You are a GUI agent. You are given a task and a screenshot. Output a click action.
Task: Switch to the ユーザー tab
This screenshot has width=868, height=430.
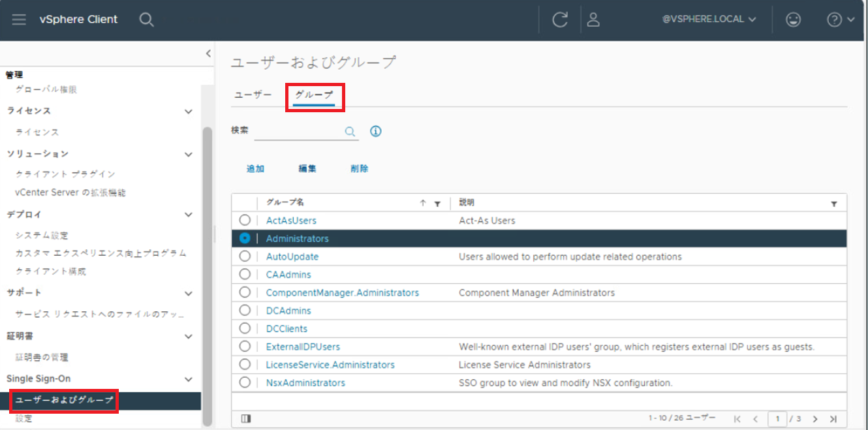coord(253,95)
